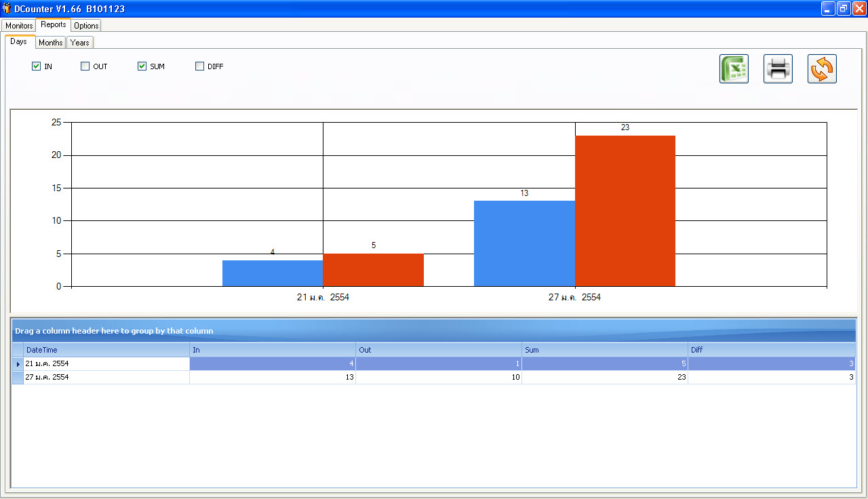
Task: Click the row indicator arrow of first row
Action: click(18, 364)
